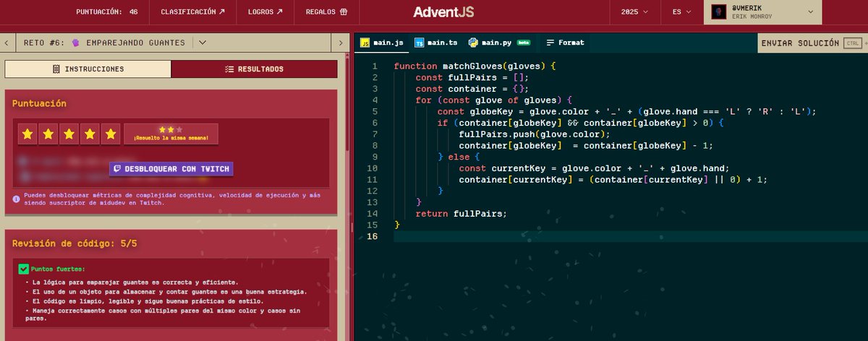Go to next challenge arrow
Screen dimensions: 868x341
[x=341, y=43]
